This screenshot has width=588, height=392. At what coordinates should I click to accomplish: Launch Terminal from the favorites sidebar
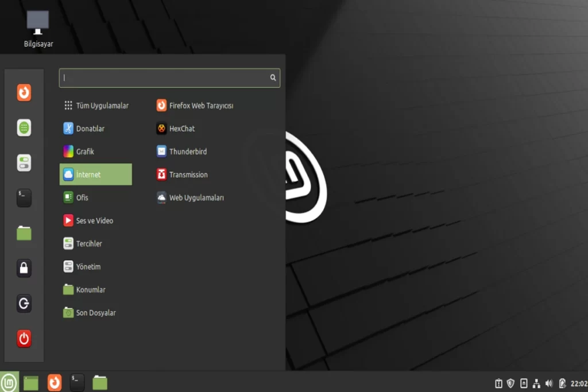[x=24, y=198]
